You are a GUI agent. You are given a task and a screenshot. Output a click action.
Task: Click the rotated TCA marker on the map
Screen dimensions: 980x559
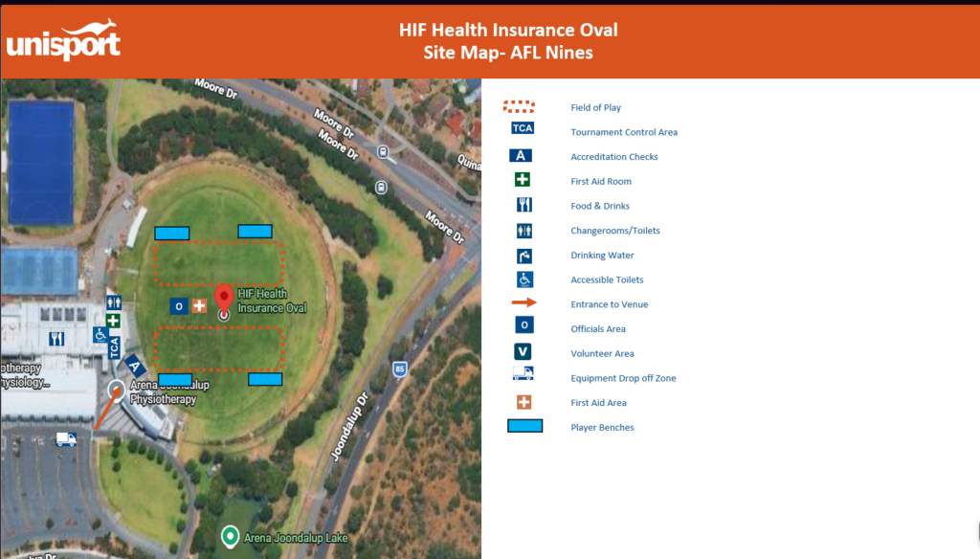[x=114, y=348]
